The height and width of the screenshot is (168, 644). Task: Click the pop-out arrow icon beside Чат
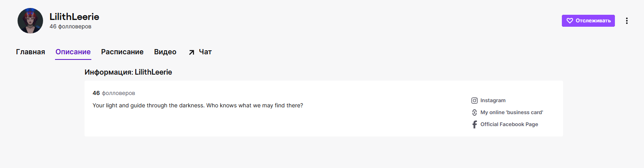192,52
